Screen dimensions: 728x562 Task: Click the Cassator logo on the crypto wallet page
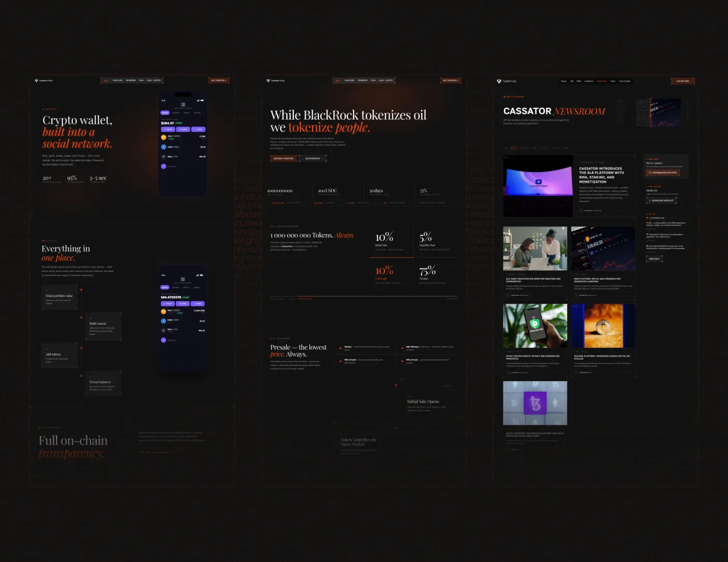coord(44,81)
